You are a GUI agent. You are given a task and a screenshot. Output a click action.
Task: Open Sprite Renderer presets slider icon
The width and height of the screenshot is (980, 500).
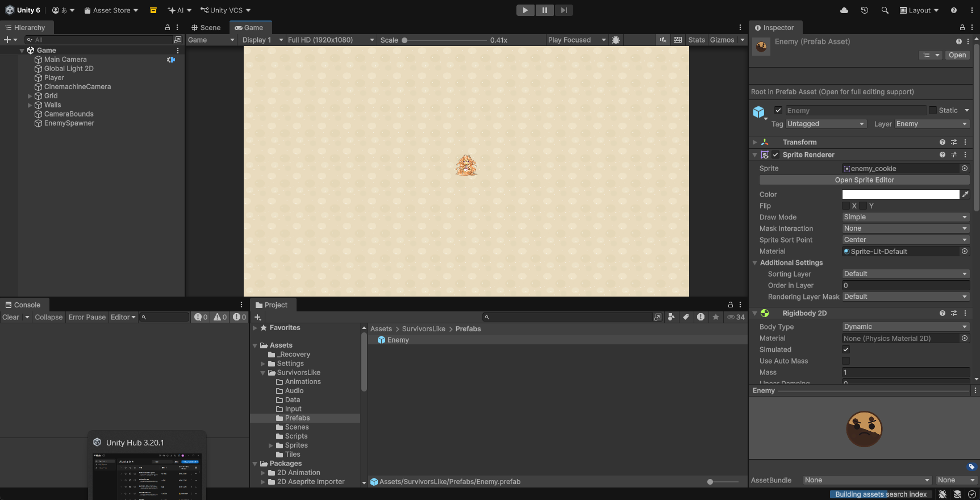pos(954,155)
